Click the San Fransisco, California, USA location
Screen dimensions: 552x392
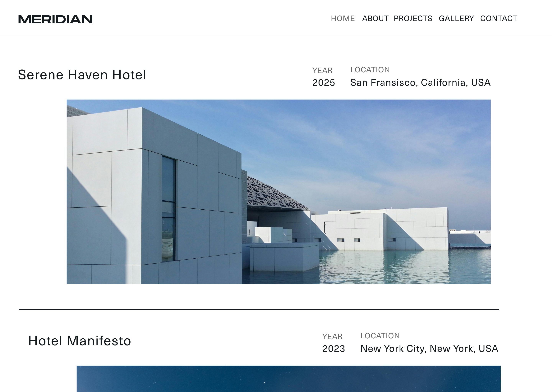click(x=420, y=82)
